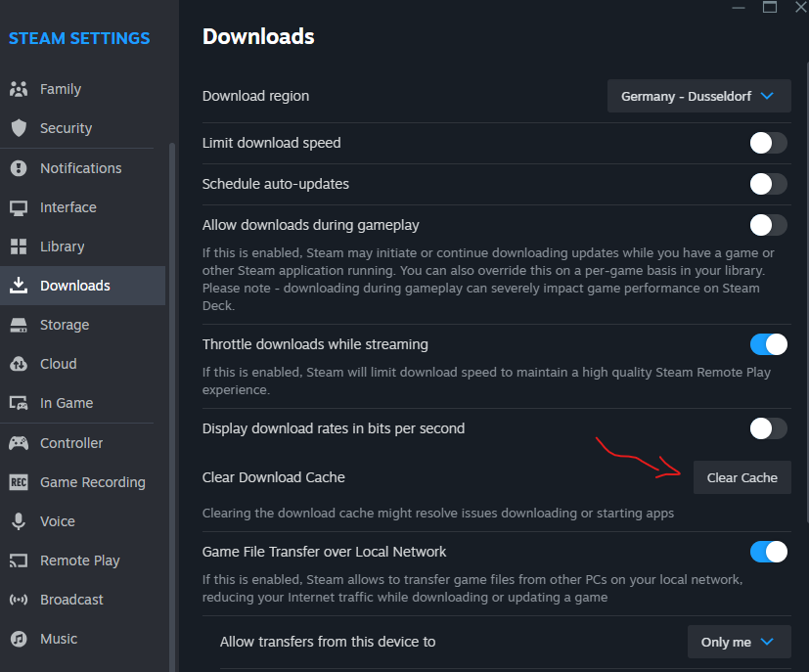Open Broadcast settings
Viewport: 809px width, 672px height.
click(82, 600)
